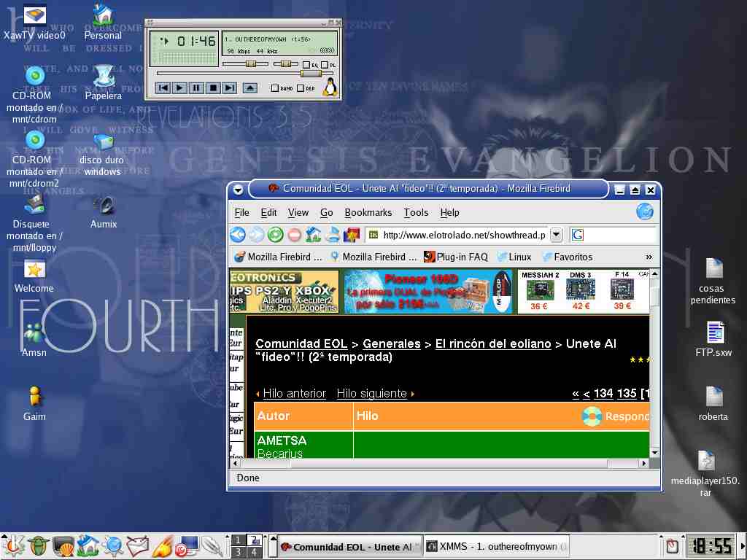Jump to thread page 134
This screenshot has height=560, width=747.
[603, 393]
